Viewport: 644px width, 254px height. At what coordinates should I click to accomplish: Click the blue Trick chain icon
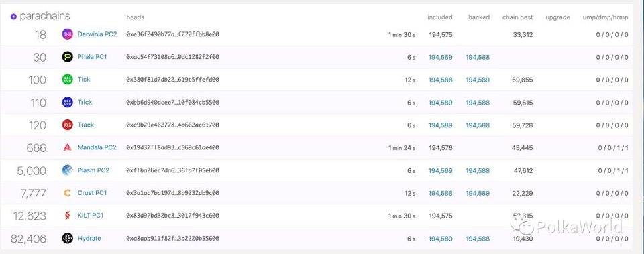coord(67,102)
